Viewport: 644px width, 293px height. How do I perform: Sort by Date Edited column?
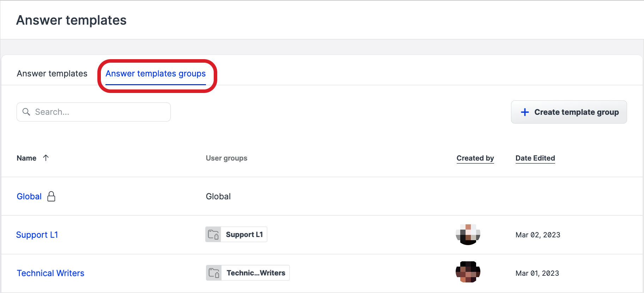point(535,158)
